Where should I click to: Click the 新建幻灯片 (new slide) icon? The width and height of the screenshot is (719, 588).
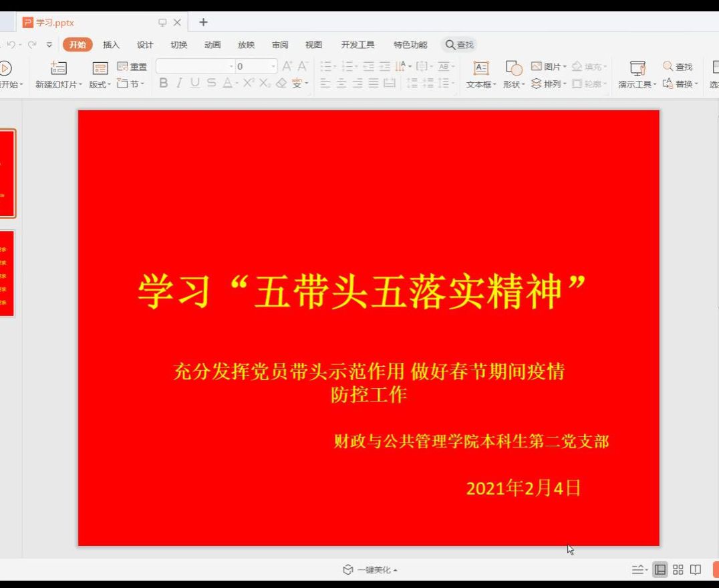tap(58, 68)
